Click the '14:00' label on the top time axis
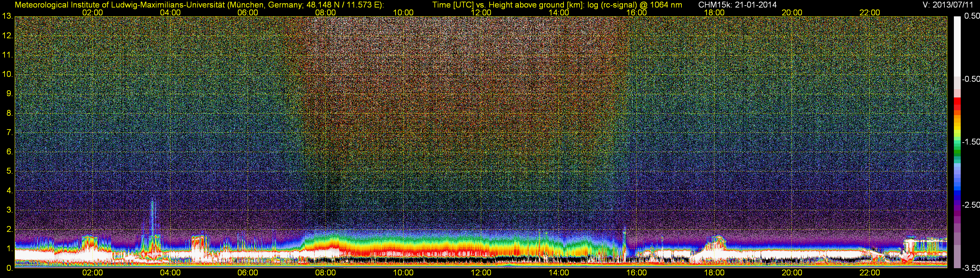The image size is (980, 278). (559, 12)
